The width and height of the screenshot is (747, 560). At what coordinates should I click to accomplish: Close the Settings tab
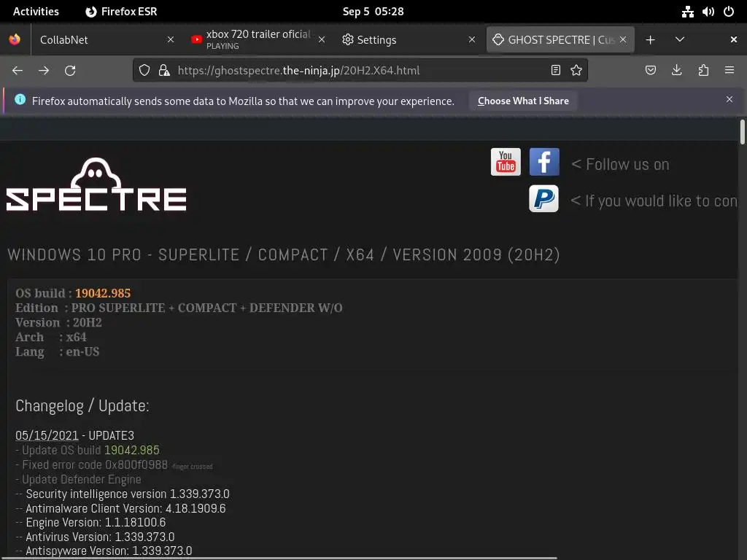tap(472, 39)
